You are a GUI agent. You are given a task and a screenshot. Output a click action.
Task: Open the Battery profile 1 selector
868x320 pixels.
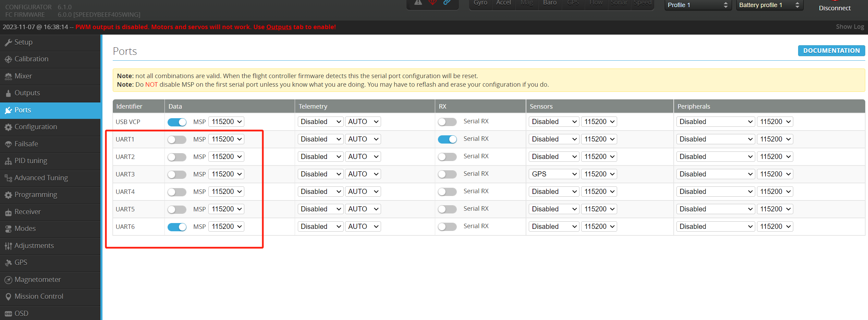tap(769, 5)
